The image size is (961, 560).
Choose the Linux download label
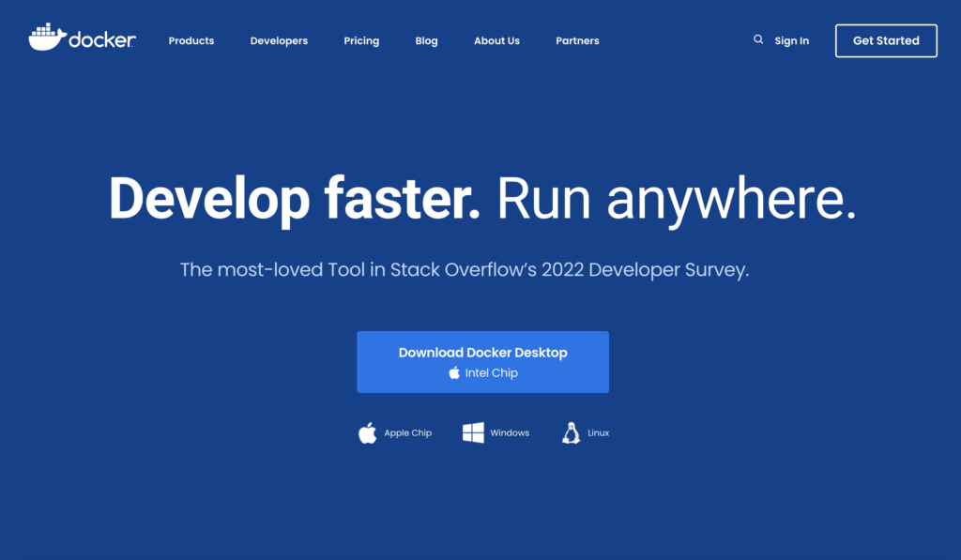[x=599, y=433]
